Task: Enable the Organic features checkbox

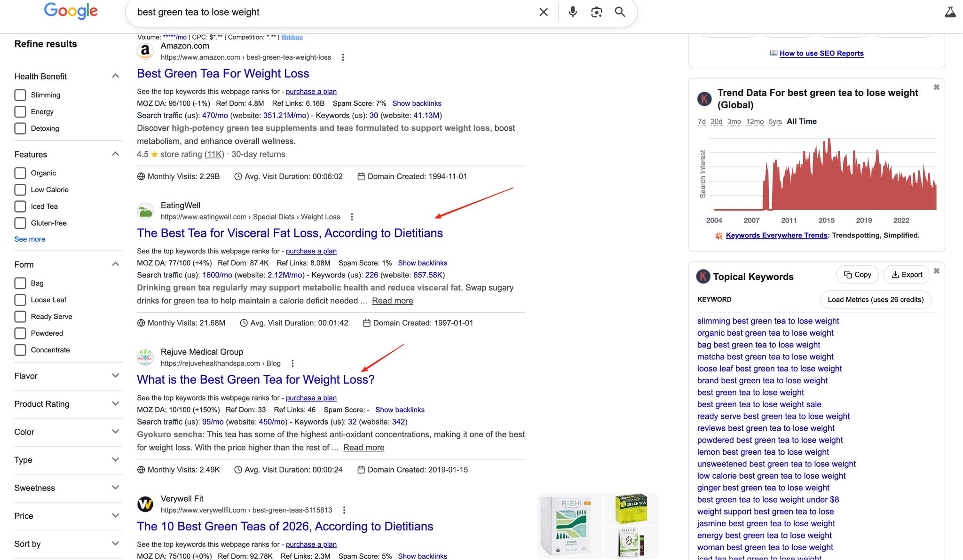Action: click(x=20, y=173)
